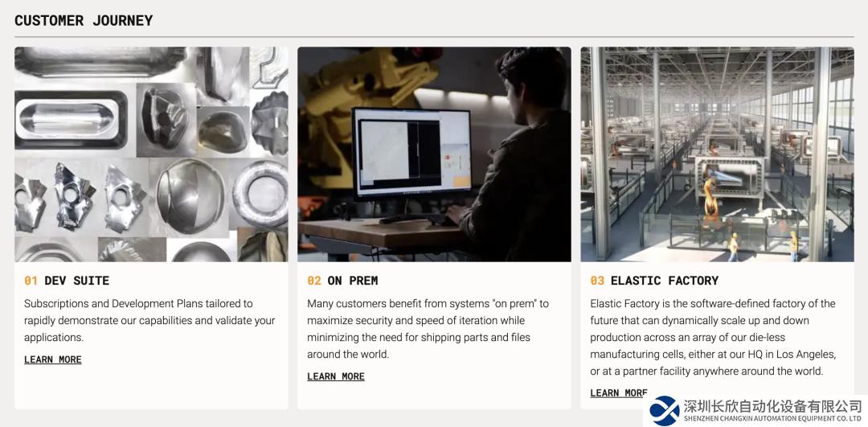Screen dimensions: 868x427
Task: Click the On Prem security description paragraph
Action: coord(428,329)
